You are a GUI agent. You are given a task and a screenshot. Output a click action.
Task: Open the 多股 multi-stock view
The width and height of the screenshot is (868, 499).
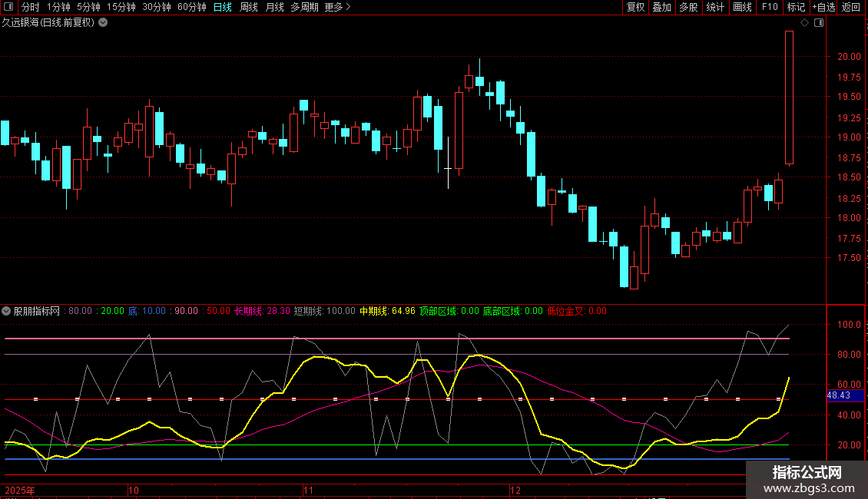click(x=688, y=7)
